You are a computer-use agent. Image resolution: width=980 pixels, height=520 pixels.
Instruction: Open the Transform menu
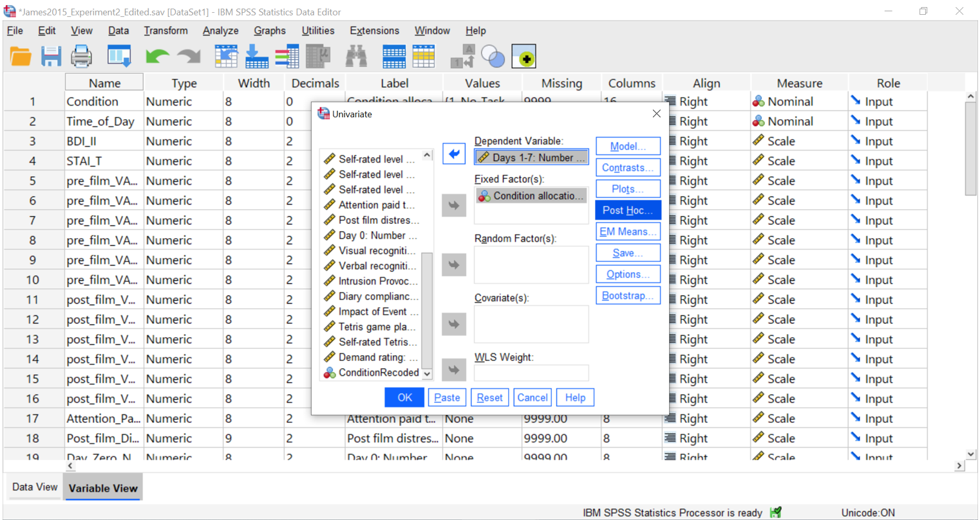coord(165,30)
